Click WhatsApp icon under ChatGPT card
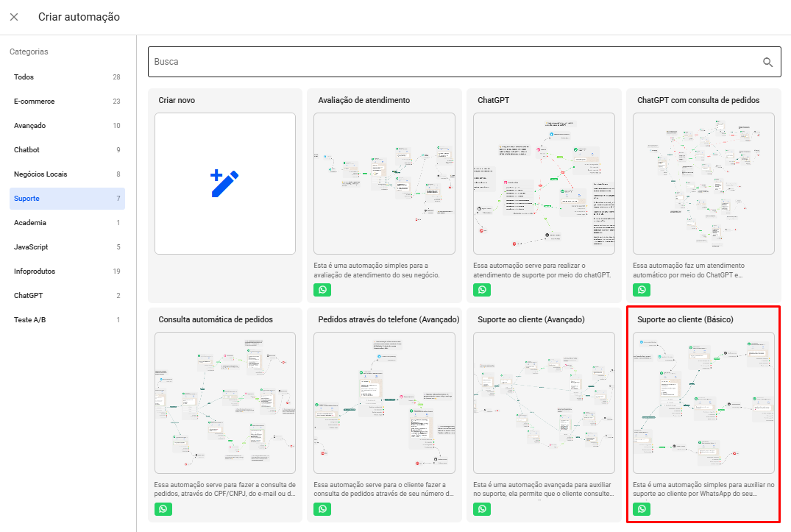791x532 pixels. 482,290
